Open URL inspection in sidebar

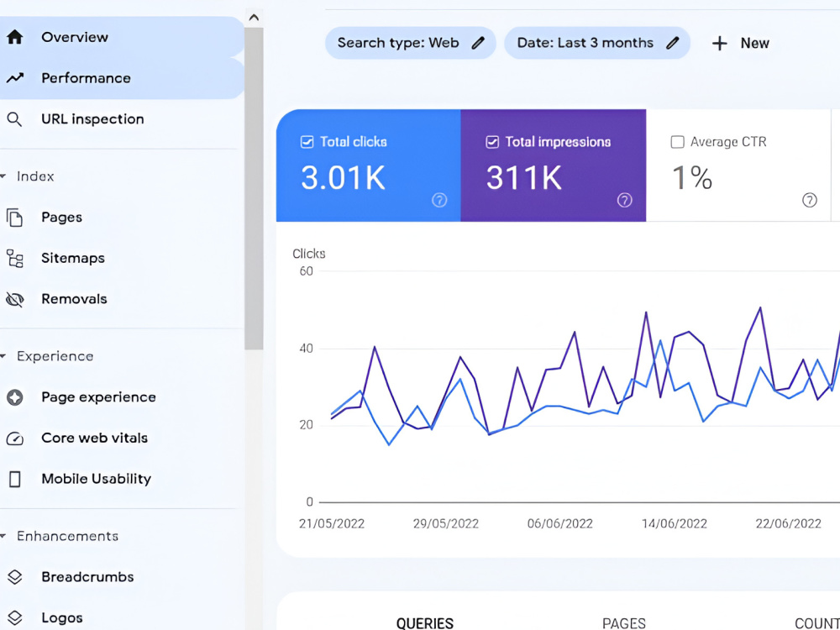pyautogui.click(x=122, y=119)
